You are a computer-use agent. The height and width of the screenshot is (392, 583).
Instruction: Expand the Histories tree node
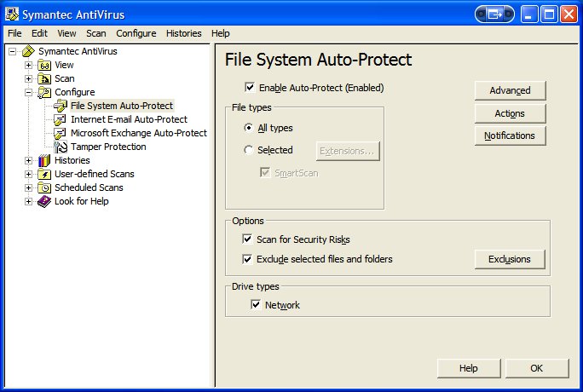point(28,160)
